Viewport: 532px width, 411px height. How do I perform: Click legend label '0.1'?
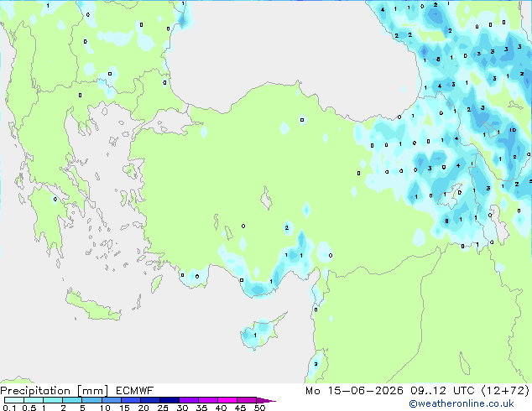click(x=9, y=408)
